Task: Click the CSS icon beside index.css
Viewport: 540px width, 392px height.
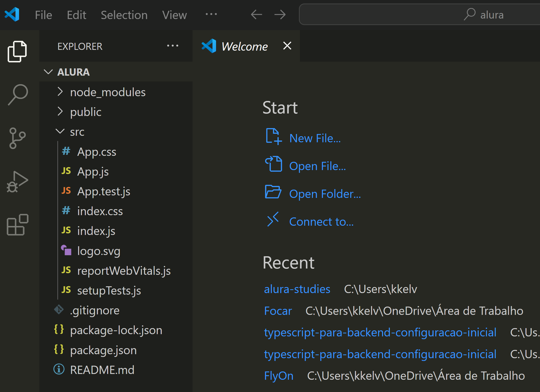Action: point(66,210)
